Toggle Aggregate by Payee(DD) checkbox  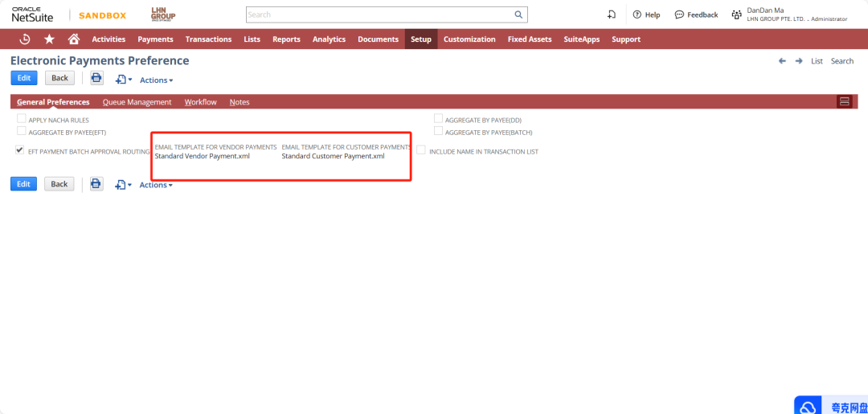439,118
